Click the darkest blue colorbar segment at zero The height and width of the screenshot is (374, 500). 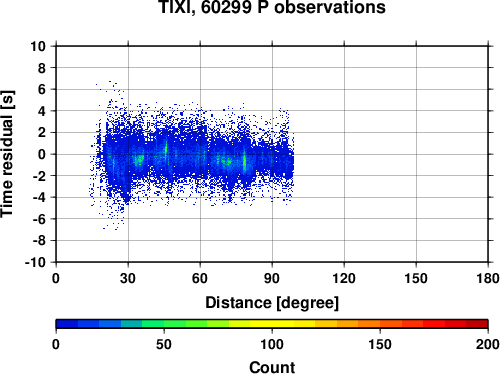67,324
